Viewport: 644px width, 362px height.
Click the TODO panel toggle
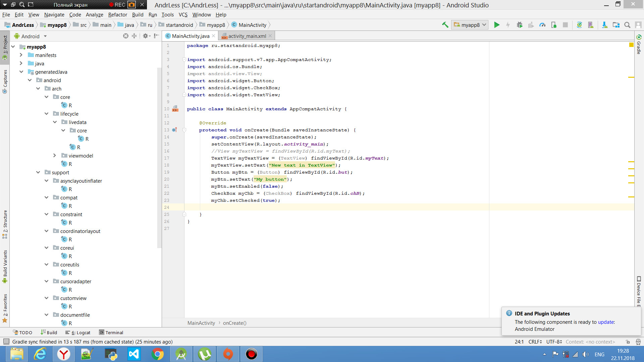(23, 333)
